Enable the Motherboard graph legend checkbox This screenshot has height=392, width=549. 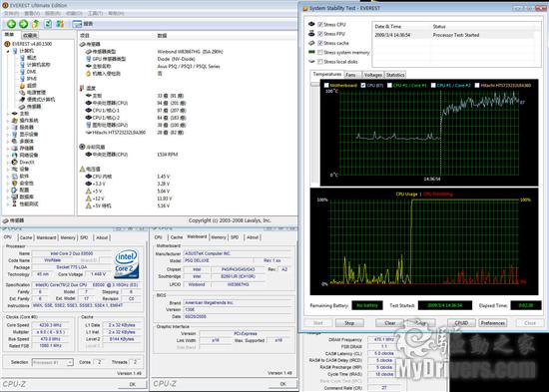326,85
